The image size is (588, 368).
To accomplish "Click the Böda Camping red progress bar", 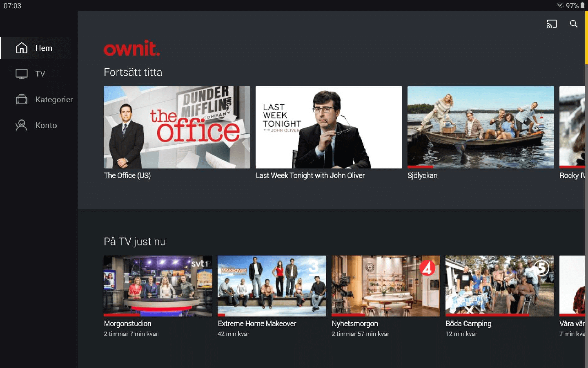I will (x=487, y=315).
